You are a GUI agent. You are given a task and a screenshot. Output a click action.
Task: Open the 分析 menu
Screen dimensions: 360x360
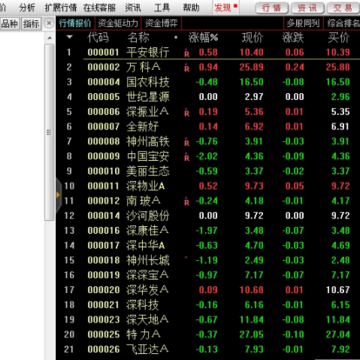[27, 7]
